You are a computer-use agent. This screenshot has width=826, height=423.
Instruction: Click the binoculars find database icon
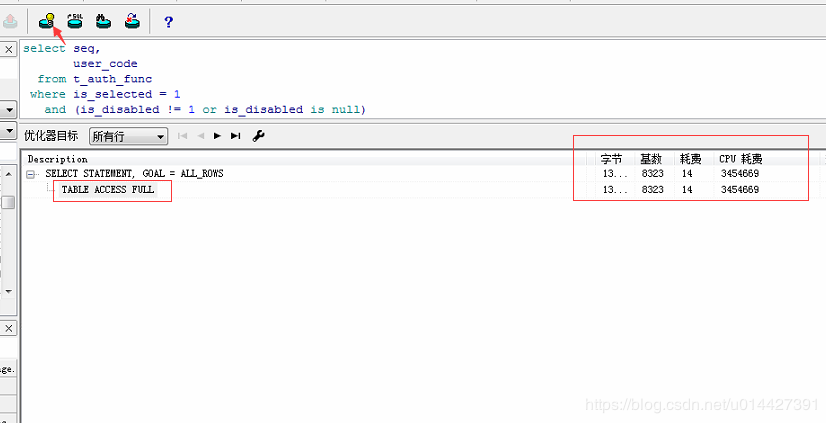tap(104, 21)
